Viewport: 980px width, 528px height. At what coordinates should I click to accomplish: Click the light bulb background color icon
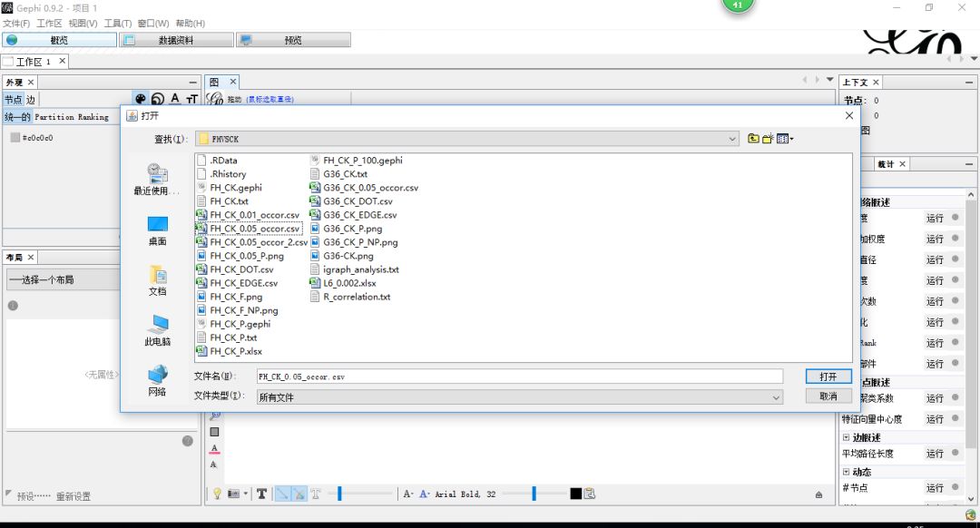[x=217, y=494]
